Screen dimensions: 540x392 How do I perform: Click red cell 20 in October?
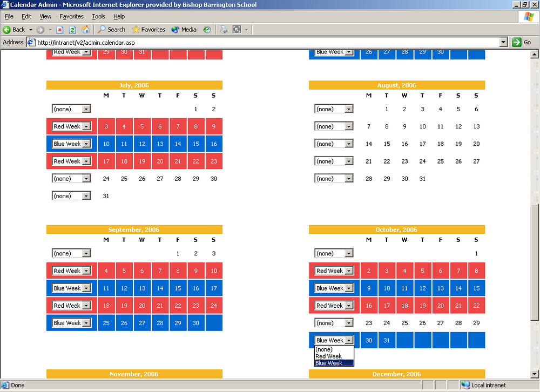click(x=441, y=306)
